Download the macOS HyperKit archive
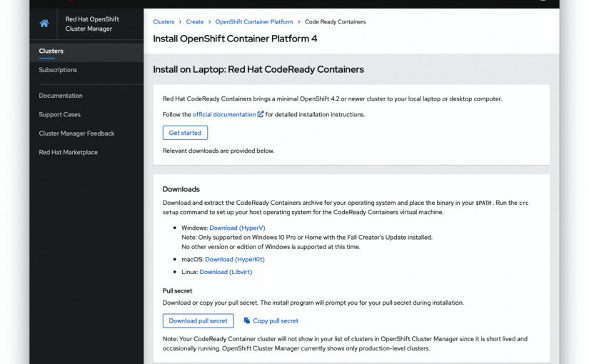 (x=233, y=260)
